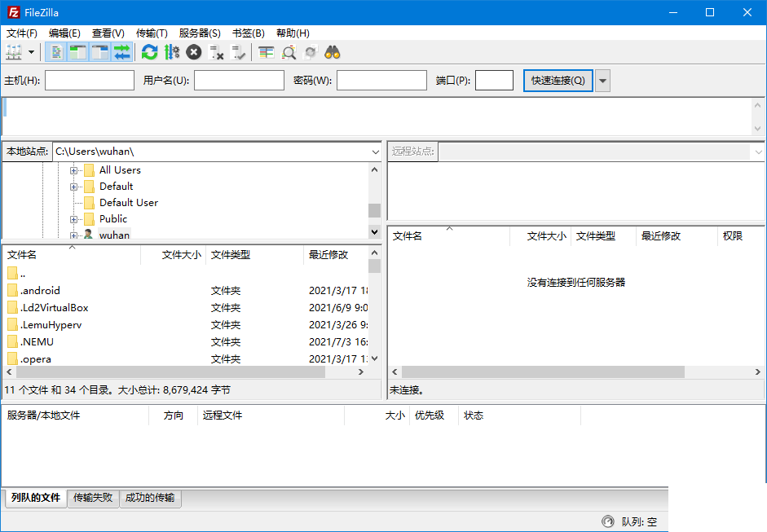This screenshot has width=767, height=532.
Task: Click the 快速连接 button
Action: [558, 80]
